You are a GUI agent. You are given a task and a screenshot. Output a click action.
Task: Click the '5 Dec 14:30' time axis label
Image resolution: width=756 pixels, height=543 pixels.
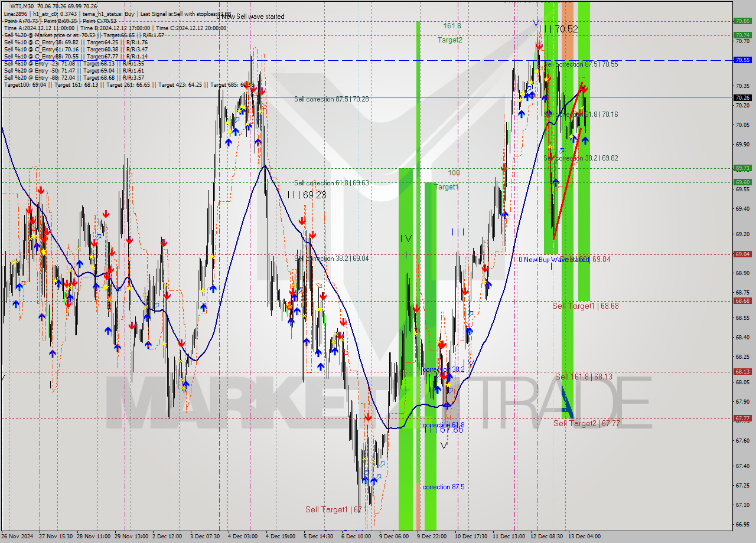coord(318,537)
